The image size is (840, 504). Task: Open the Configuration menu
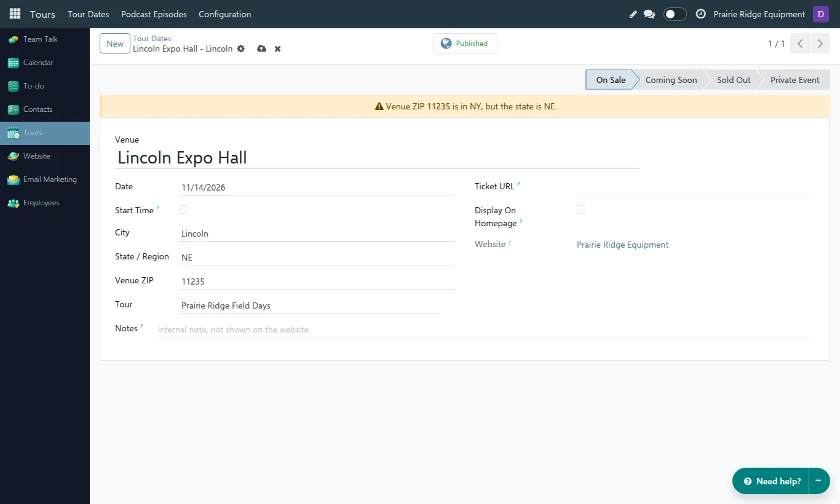pyautogui.click(x=225, y=14)
